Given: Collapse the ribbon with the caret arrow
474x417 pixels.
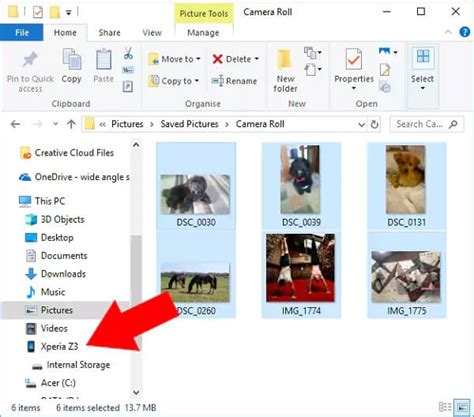Looking at the screenshot, I should pyautogui.click(x=448, y=32).
